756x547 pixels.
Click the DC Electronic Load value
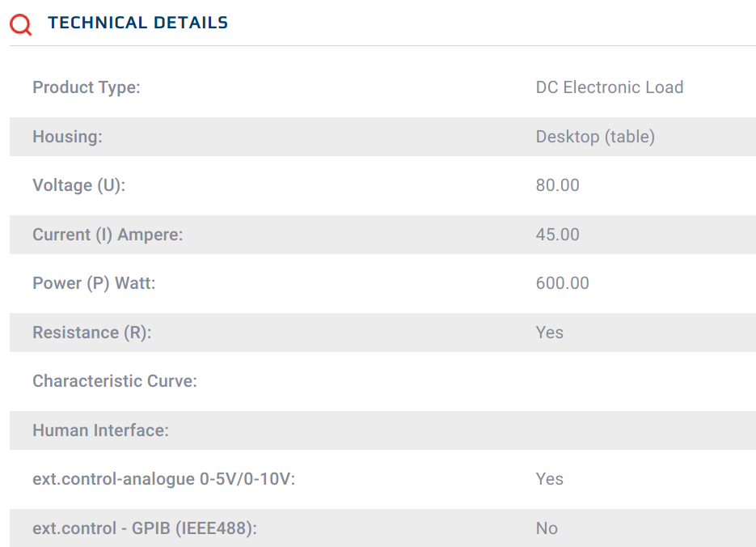tap(609, 87)
